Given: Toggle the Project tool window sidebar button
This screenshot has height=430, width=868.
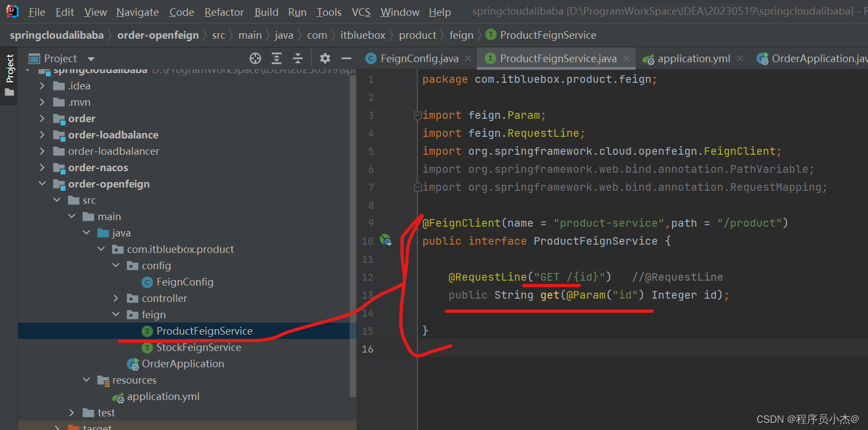Looking at the screenshot, I should pyautogui.click(x=9, y=75).
